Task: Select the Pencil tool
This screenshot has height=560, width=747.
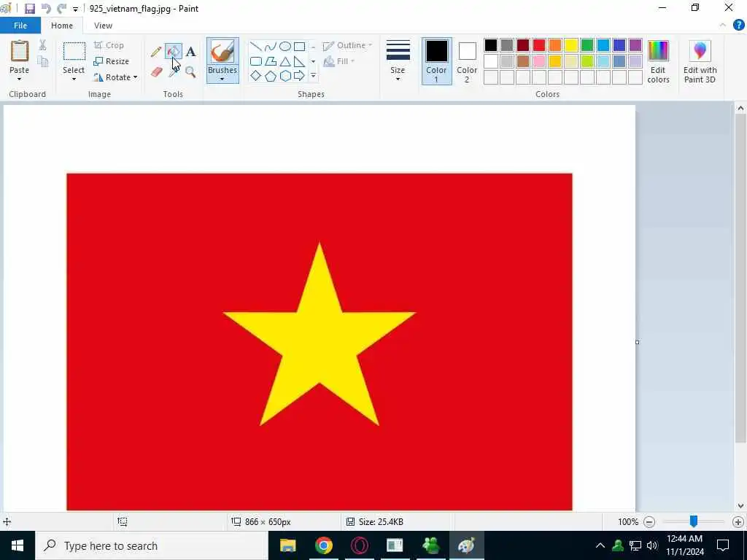Action: pos(156,52)
